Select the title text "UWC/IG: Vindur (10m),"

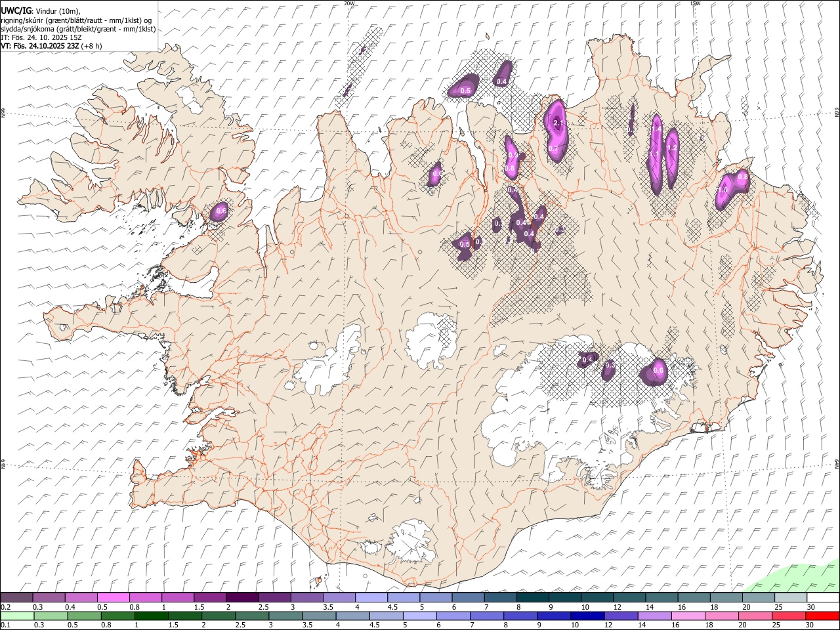pyautogui.click(x=41, y=11)
